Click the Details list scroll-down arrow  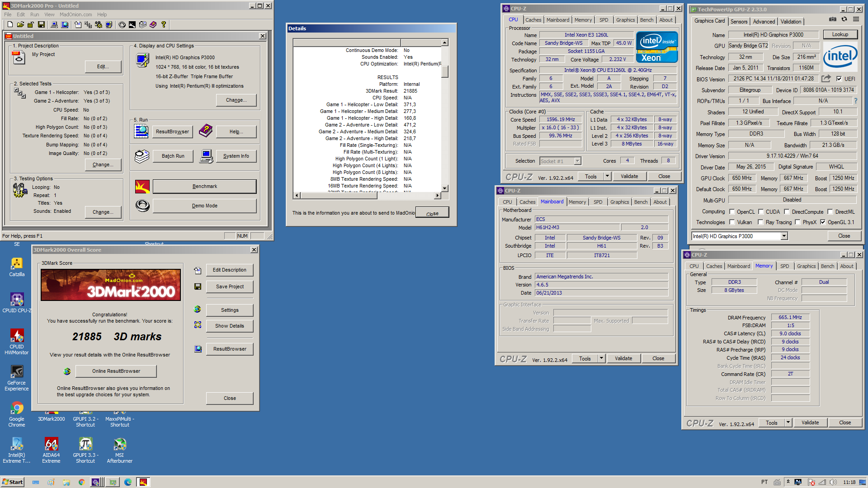(x=445, y=188)
